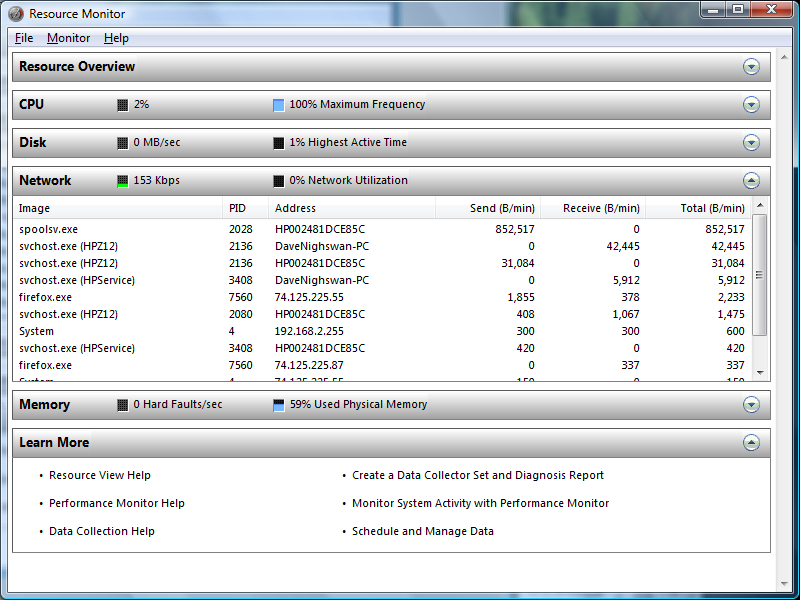Sort network list by Image column
Image resolution: width=800 pixels, height=600 pixels.
[118, 208]
